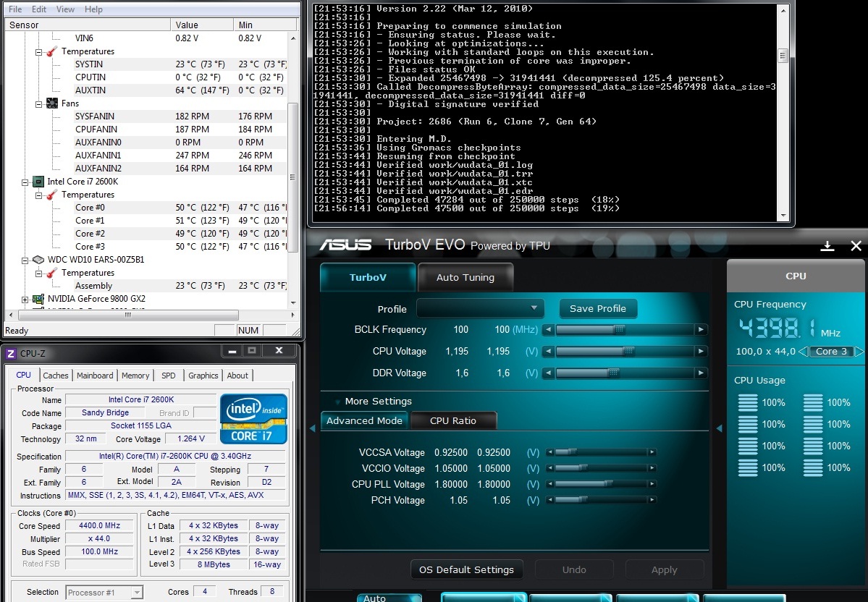Close the TurboV EVO window
This screenshot has width=868, height=602.
point(856,246)
